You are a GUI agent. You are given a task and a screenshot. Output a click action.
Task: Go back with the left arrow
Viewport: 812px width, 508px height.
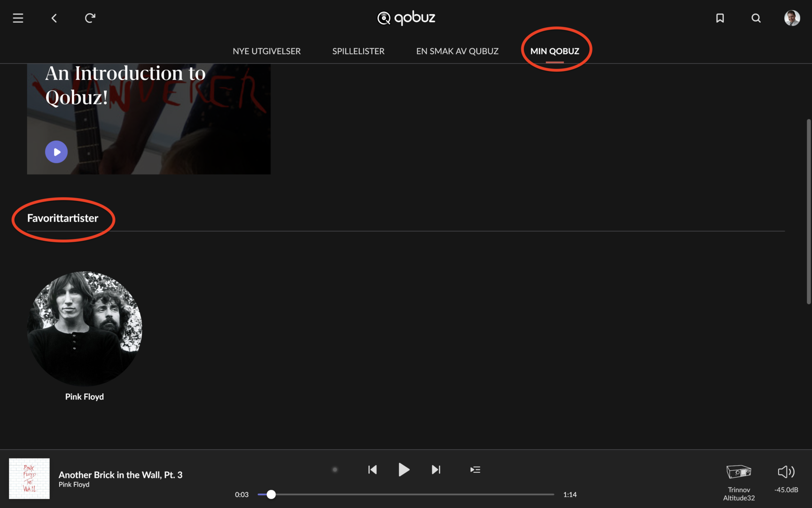coord(54,18)
